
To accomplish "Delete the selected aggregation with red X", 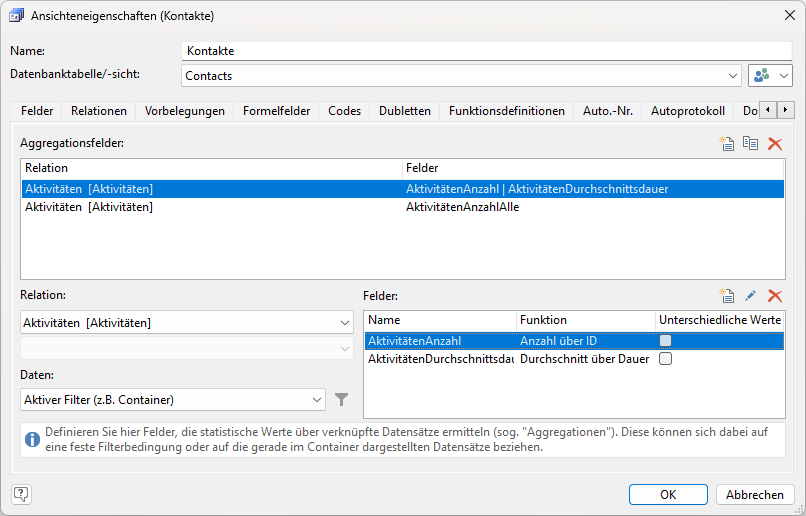I will 774,144.
